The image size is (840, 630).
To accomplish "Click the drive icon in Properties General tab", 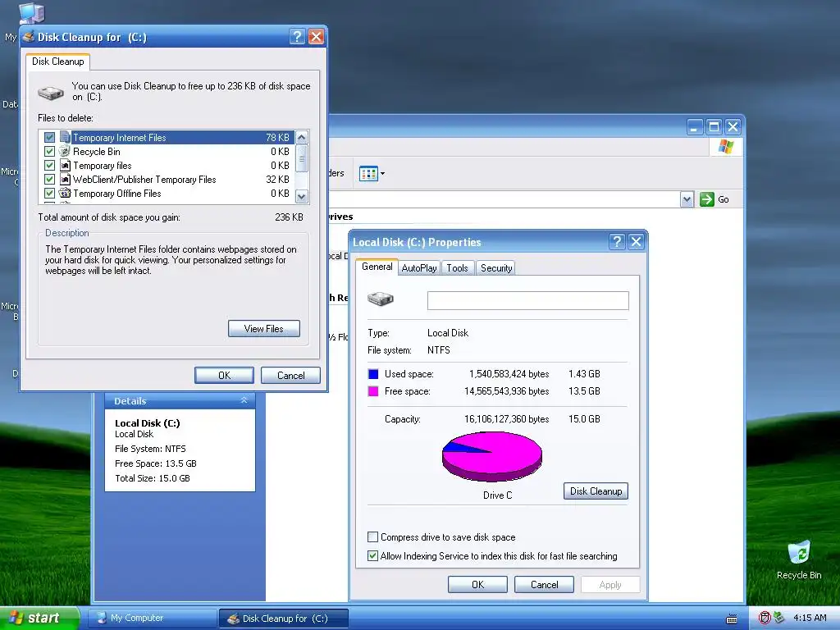I will pos(381,299).
